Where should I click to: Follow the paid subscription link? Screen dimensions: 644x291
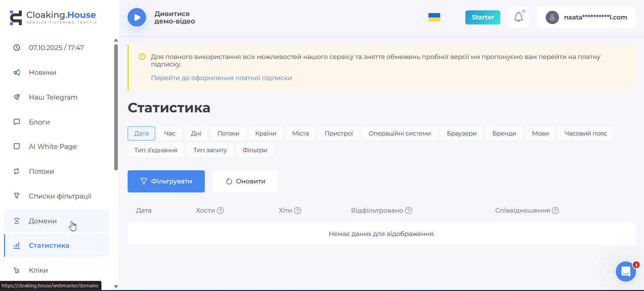coord(221,78)
